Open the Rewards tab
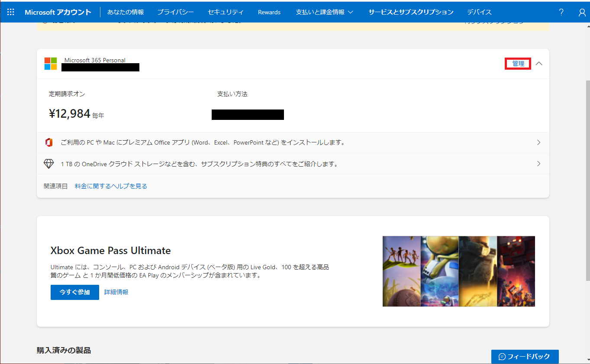The height and width of the screenshot is (364, 590). [269, 12]
